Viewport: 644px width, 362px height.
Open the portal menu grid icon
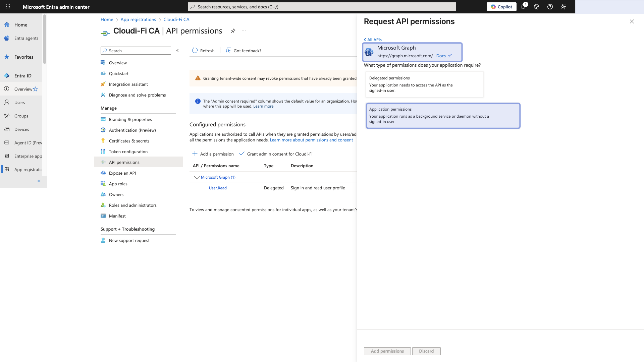point(8,7)
